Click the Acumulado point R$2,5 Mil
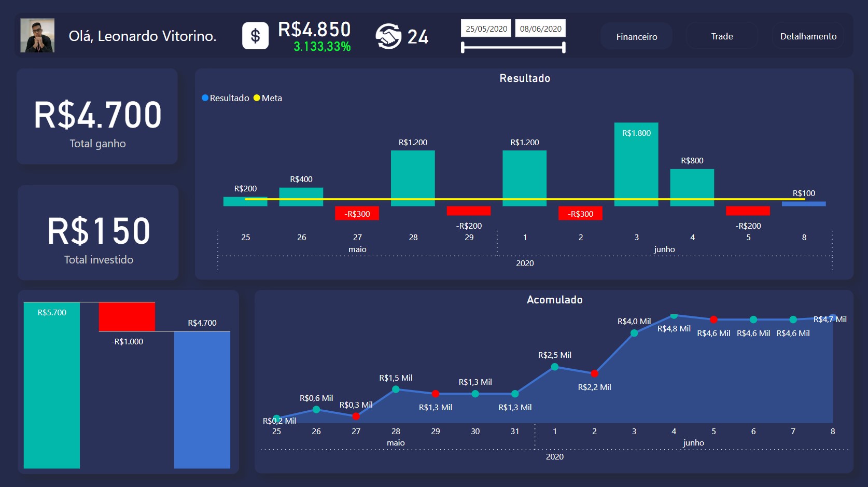The width and height of the screenshot is (868, 487). (x=555, y=367)
